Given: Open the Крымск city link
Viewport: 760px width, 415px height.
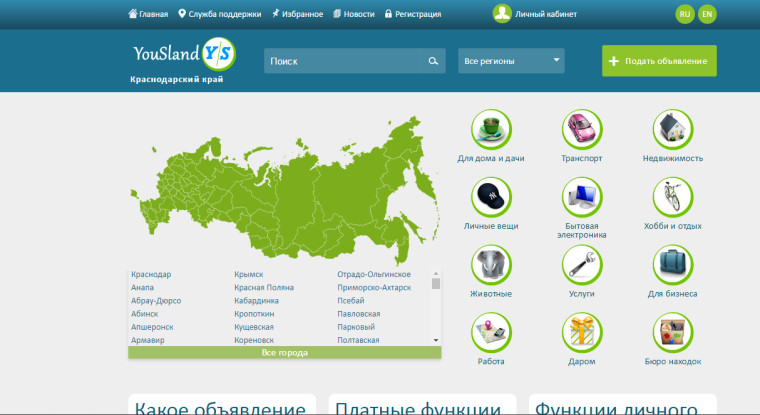Looking at the screenshot, I should click(249, 274).
